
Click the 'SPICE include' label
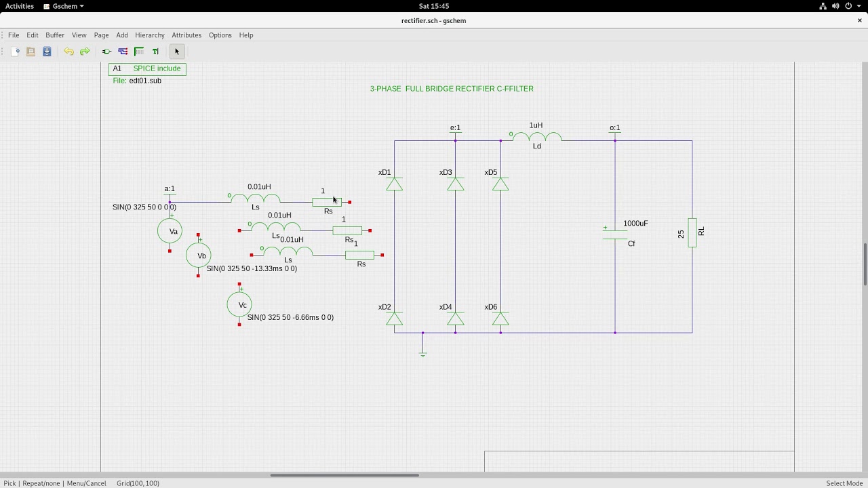click(157, 68)
